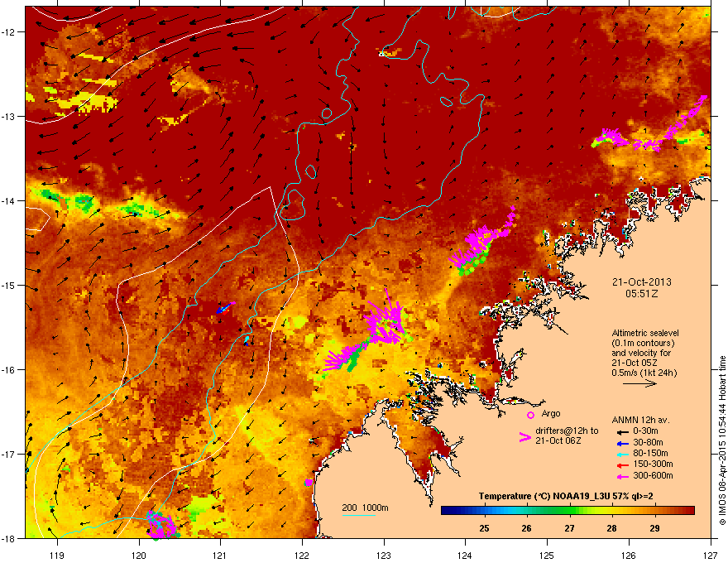Click the longitude axis label 124
This screenshot has width=728, height=563.
[465, 555]
